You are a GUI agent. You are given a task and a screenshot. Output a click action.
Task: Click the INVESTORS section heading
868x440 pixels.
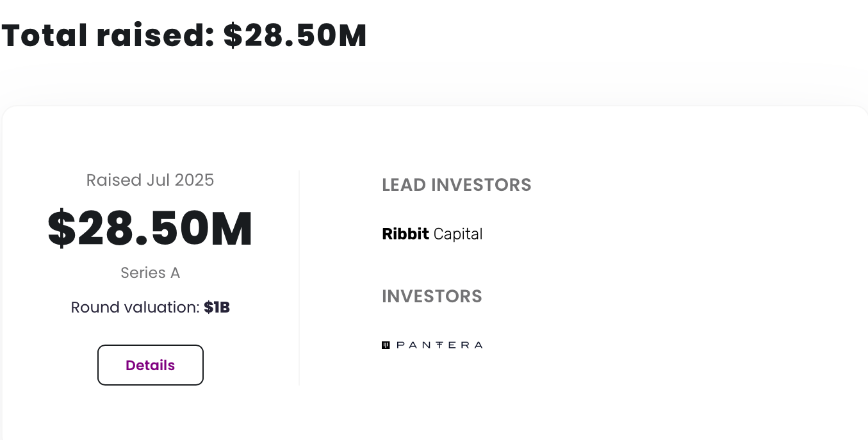coord(432,297)
